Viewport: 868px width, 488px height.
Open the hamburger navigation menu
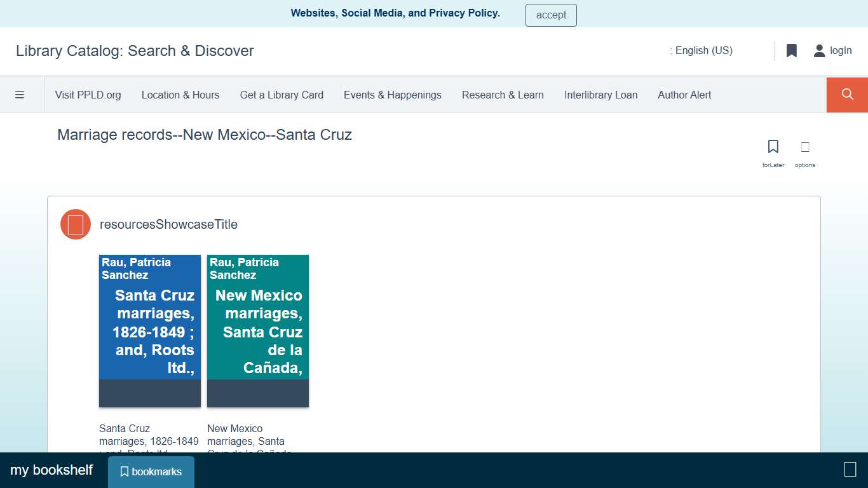click(x=20, y=94)
